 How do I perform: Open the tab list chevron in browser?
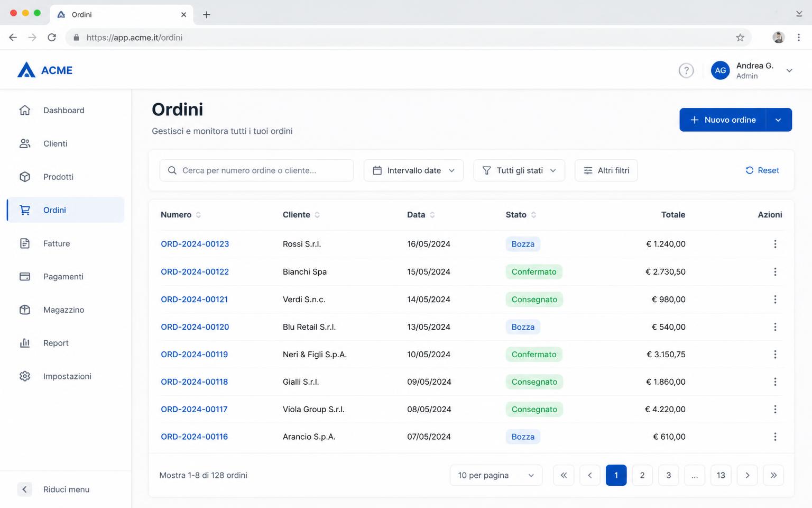(x=799, y=14)
